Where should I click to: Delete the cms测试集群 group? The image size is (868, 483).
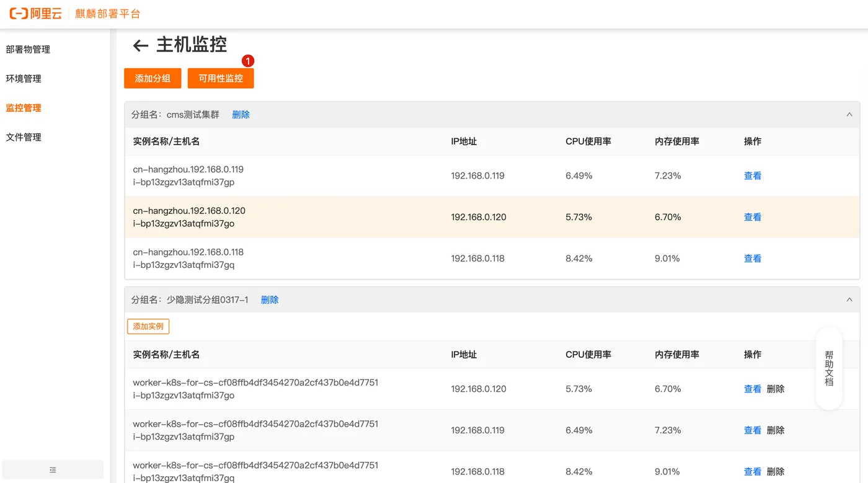pyautogui.click(x=241, y=115)
